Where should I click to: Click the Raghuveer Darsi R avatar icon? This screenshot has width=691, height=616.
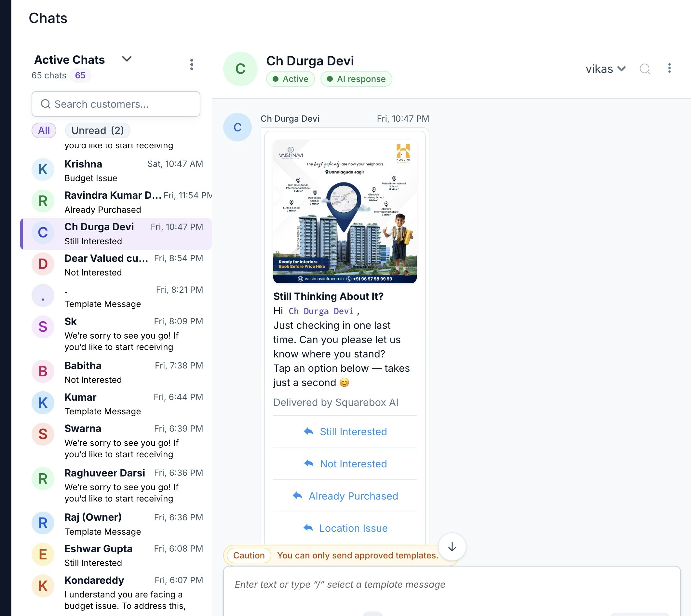coord(43,478)
